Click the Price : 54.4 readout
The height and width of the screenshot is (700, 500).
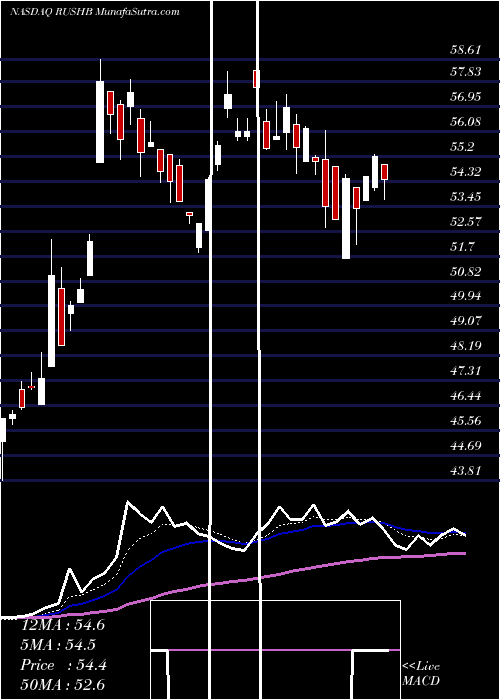63,665
